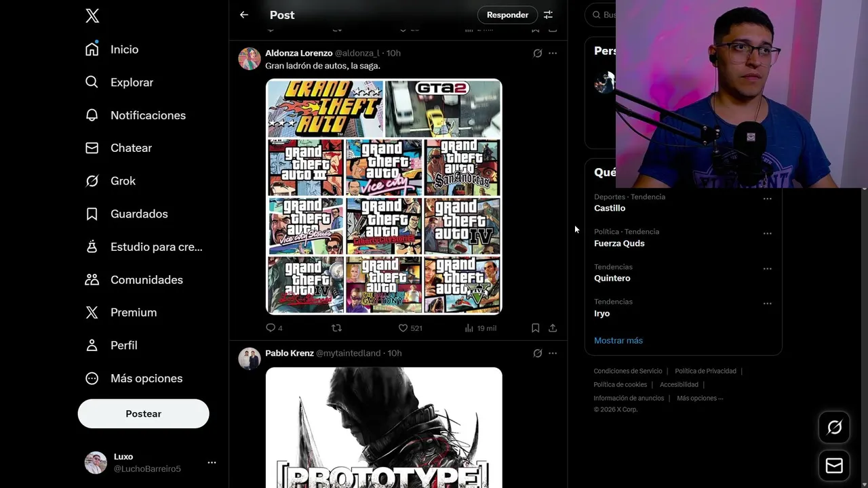Click the Responder button
Screen dimensions: 868x488
click(507, 15)
